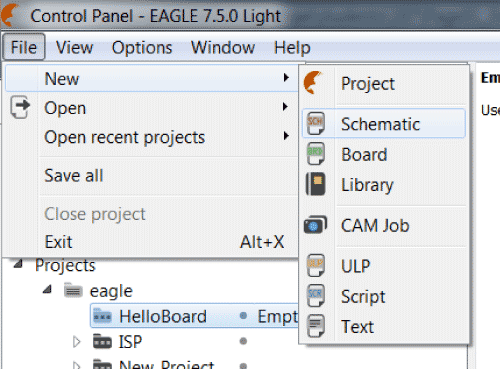Click the ULP file icon

[315, 266]
